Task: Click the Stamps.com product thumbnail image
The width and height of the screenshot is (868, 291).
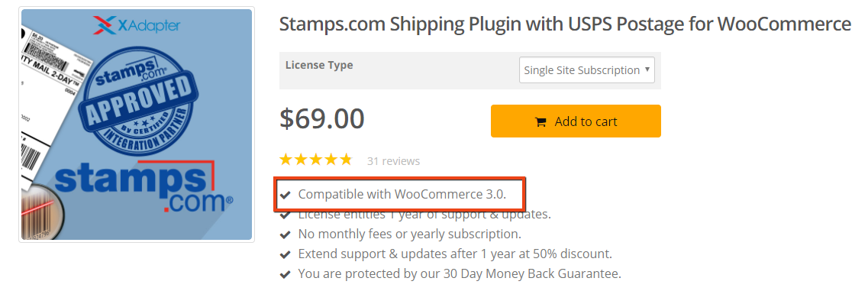Action: point(137,124)
